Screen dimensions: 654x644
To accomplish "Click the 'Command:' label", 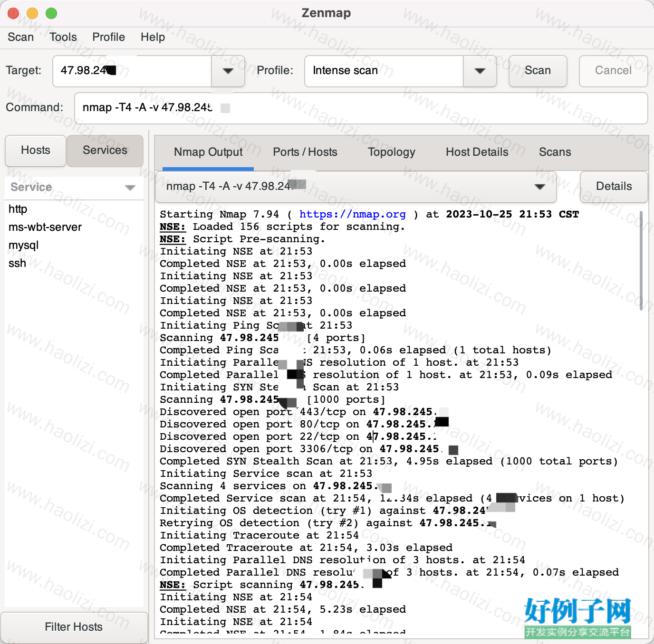I will 34,108.
